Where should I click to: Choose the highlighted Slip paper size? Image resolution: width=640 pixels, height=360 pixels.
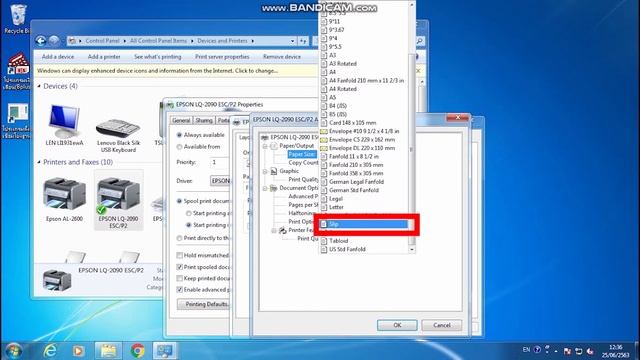pos(364,224)
